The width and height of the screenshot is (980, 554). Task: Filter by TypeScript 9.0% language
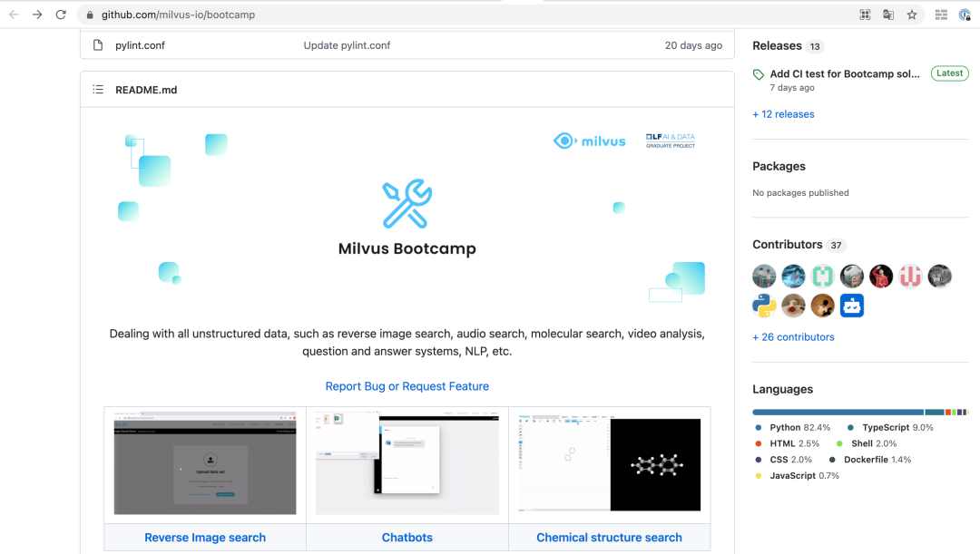click(891, 427)
